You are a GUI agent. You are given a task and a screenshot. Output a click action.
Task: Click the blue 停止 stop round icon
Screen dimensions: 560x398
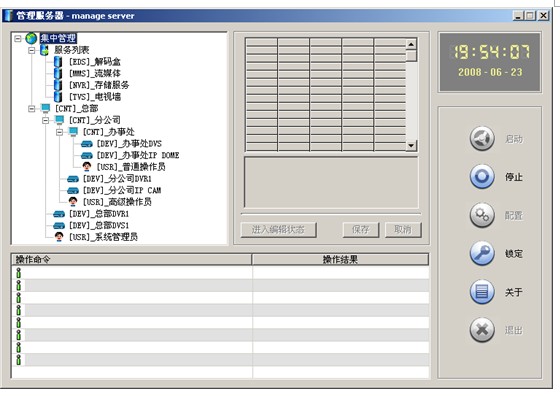(x=482, y=176)
